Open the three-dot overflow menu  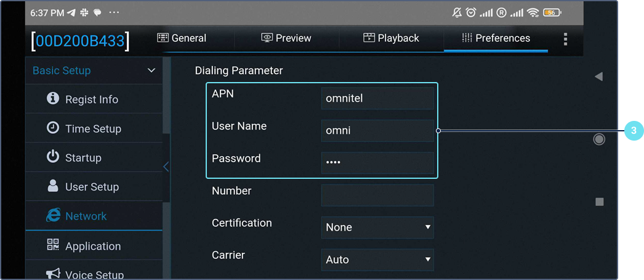click(x=565, y=39)
